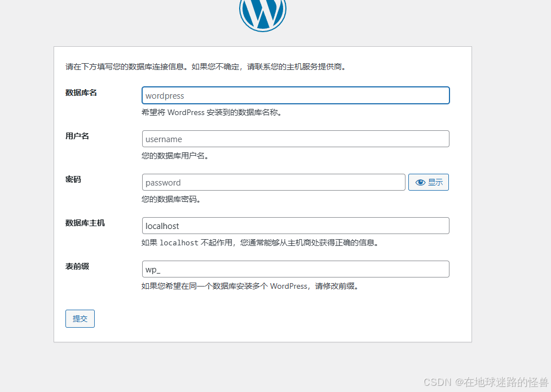The width and height of the screenshot is (551, 392).
Task: Submit the form with the 提交 button
Action: point(80,319)
